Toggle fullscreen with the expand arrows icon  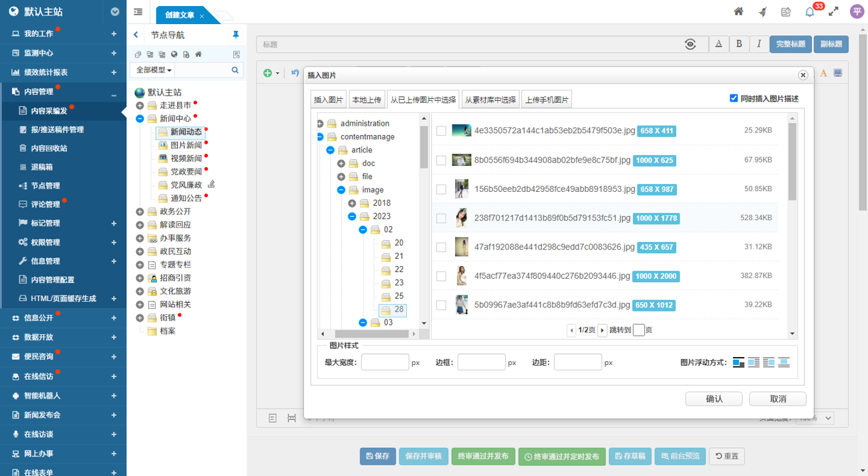(x=833, y=11)
